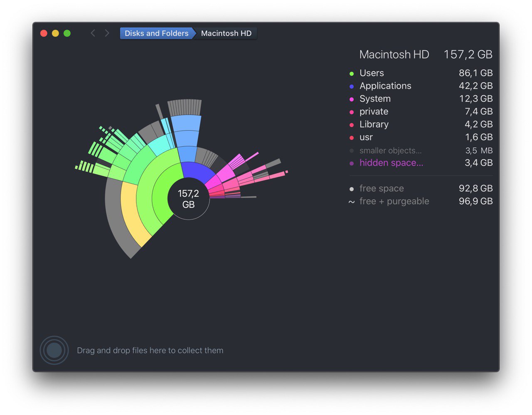The width and height of the screenshot is (532, 415).
Task: Click the drop target collector circle
Action: click(x=54, y=351)
